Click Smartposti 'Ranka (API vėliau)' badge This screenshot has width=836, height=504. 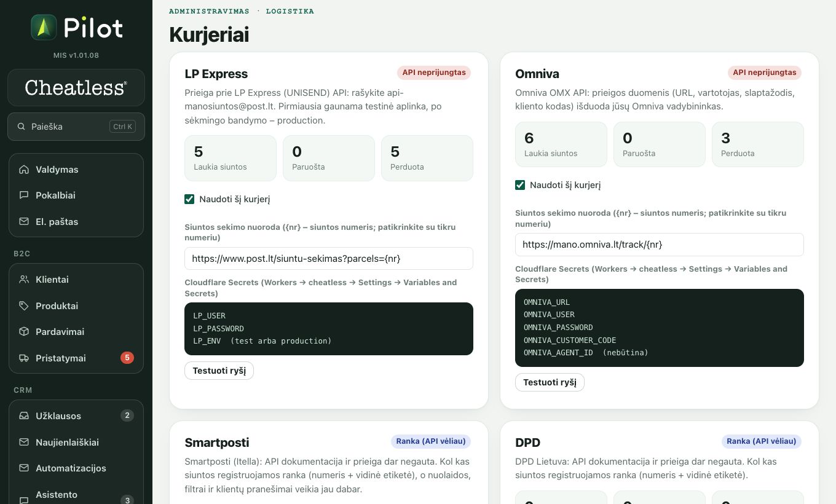431,441
